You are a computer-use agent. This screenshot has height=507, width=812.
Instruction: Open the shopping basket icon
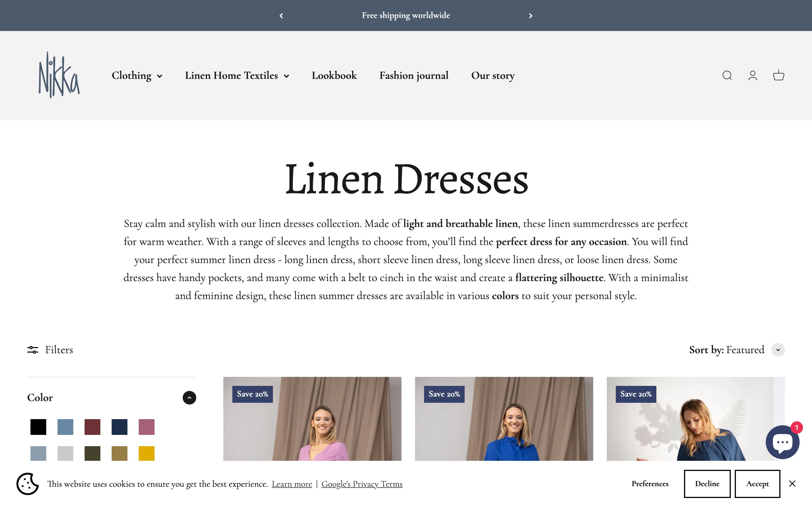(778, 75)
